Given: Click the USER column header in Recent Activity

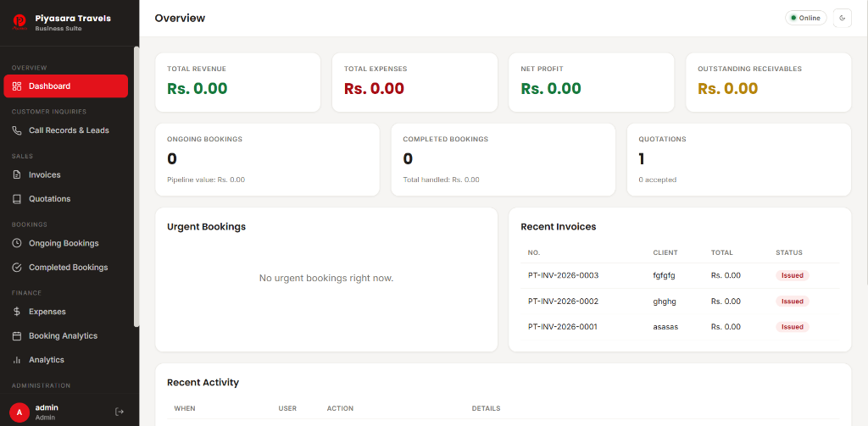Looking at the screenshot, I should [287, 409].
